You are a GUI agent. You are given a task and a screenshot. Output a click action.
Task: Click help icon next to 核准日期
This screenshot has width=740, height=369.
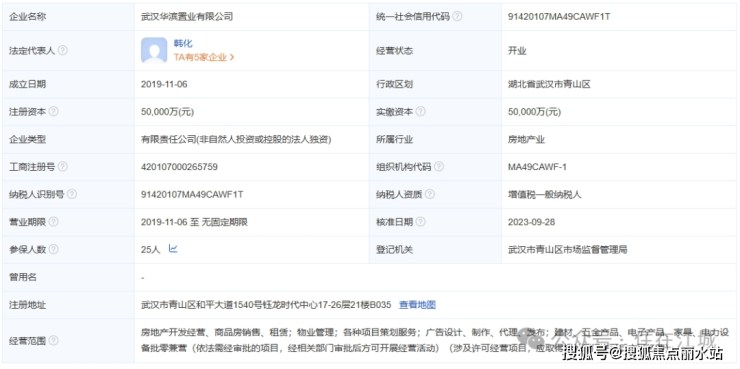(x=420, y=222)
